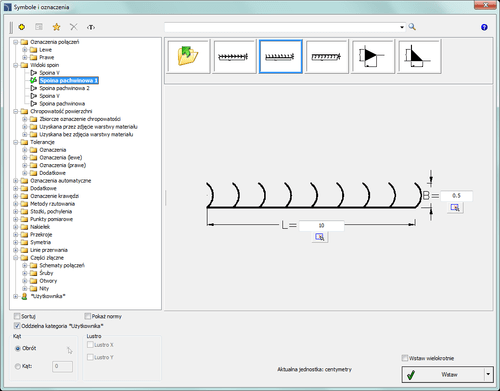Select the weld thumbnail with right-pointing triangle
This screenshot has height=391, width=500.
(373, 56)
